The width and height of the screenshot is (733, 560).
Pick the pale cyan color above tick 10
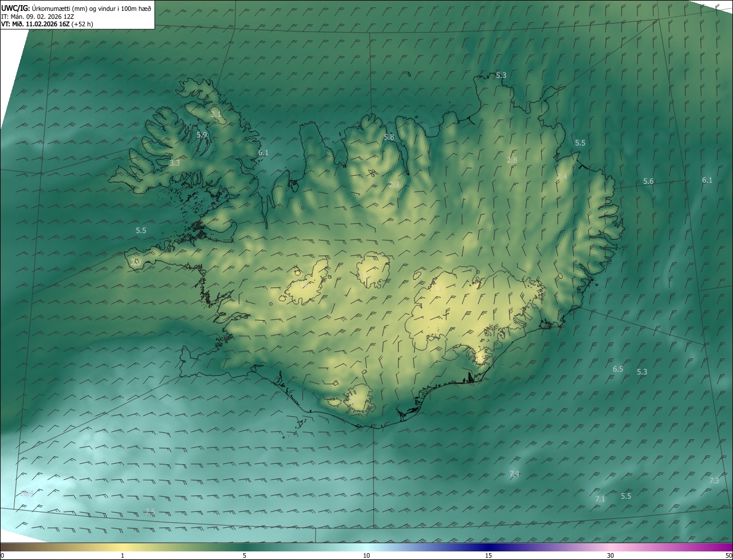[366, 547]
